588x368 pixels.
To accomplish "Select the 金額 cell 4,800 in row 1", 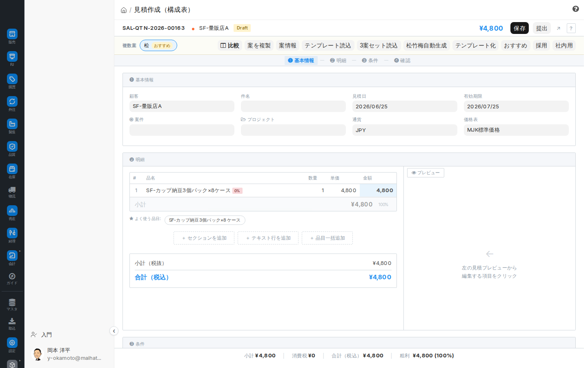I will (x=378, y=191).
